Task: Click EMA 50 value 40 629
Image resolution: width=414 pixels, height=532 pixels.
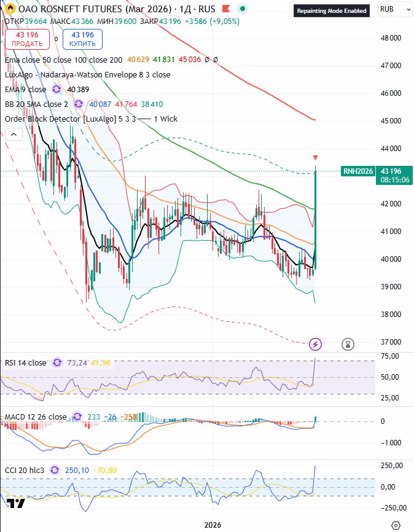Action: [138, 60]
